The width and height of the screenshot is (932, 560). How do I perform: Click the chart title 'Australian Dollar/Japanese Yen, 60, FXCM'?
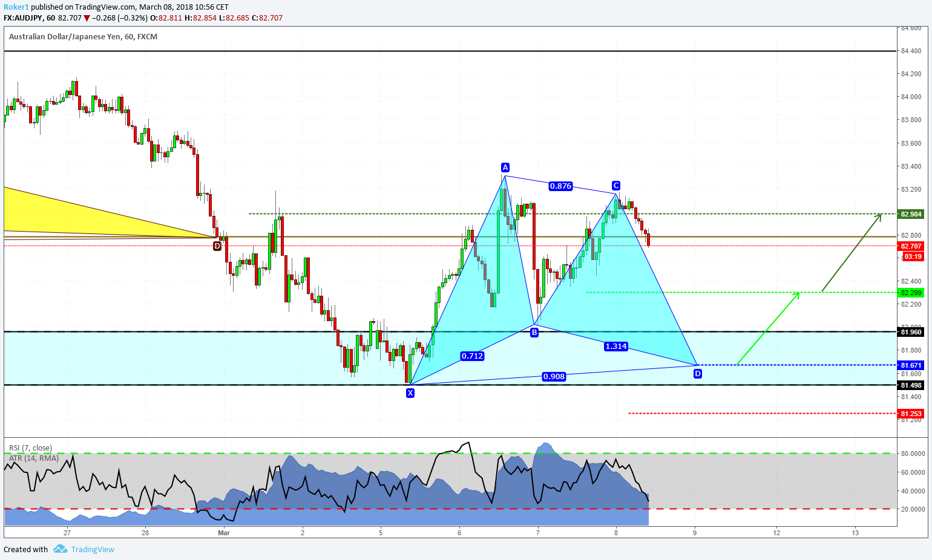tap(84, 37)
